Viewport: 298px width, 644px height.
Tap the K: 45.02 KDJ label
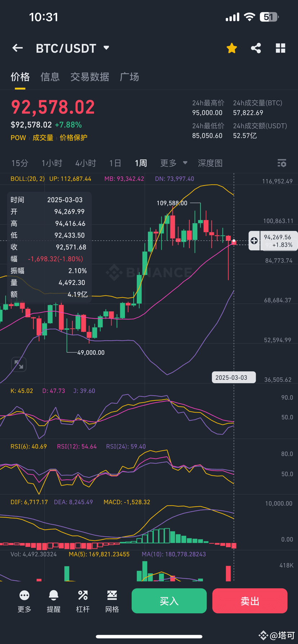coord(22,391)
